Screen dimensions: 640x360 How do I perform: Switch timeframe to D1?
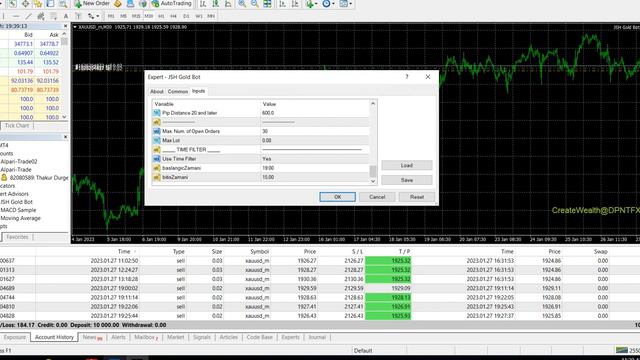(x=186, y=16)
